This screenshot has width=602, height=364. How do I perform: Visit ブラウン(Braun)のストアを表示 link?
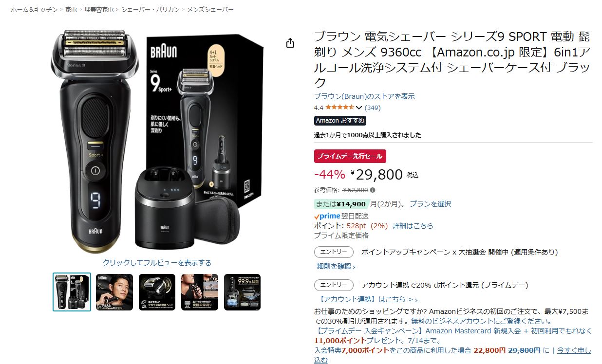click(x=364, y=96)
